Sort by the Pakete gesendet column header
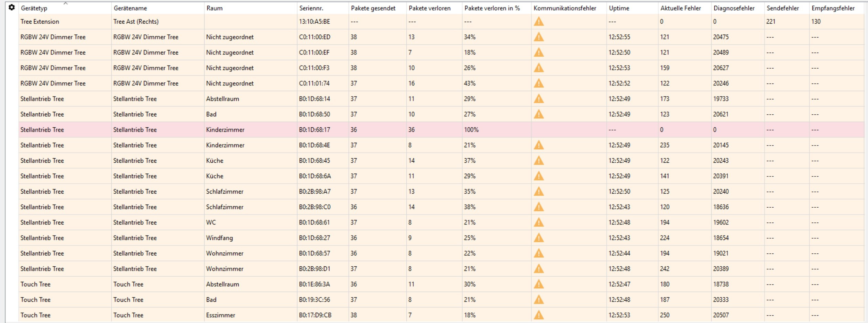 [373, 8]
